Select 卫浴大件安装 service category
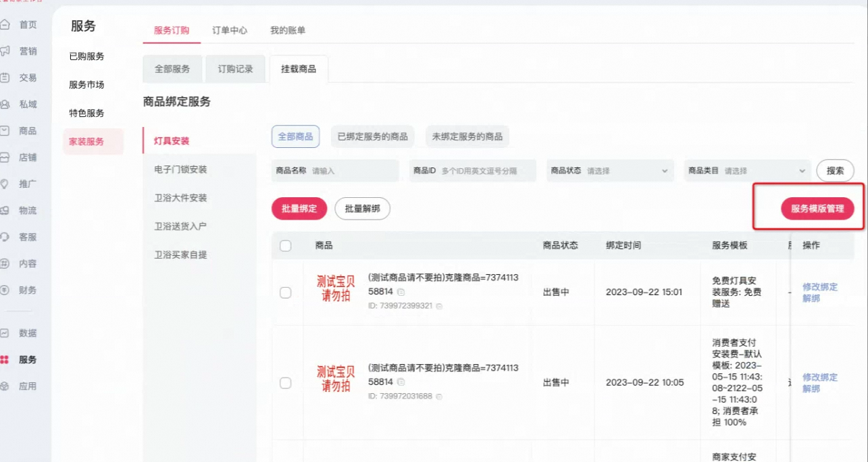The width and height of the screenshot is (868, 462). point(180,198)
